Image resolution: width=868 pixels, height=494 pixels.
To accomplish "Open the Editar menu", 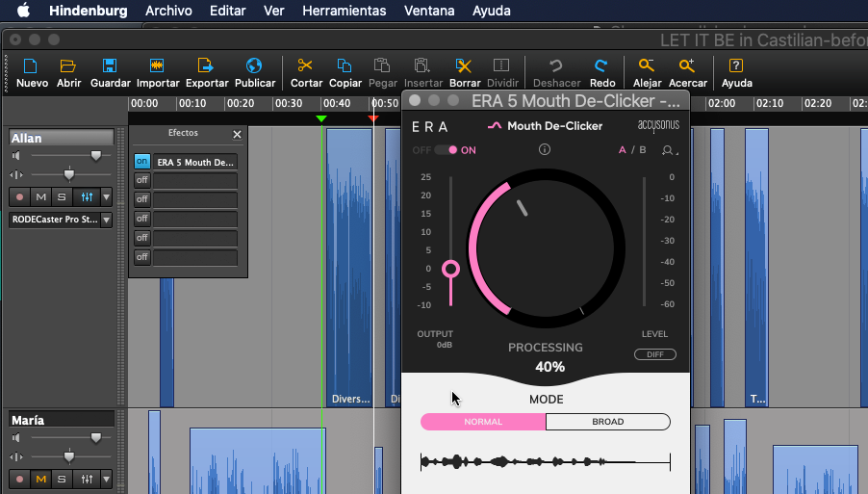I will [227, 11].
